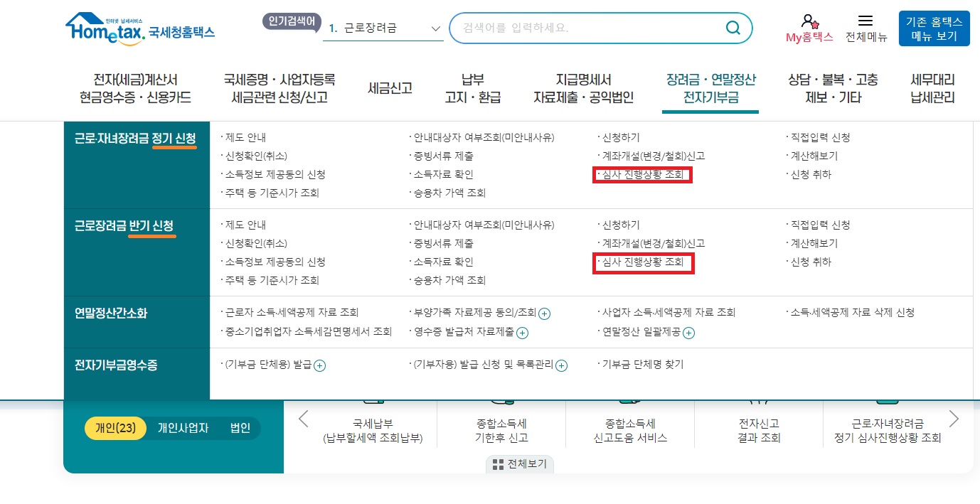Click the grid icon next to 전체보기
Image resolution: width=980 pixels, height=504 pixels.
[499, 464]
